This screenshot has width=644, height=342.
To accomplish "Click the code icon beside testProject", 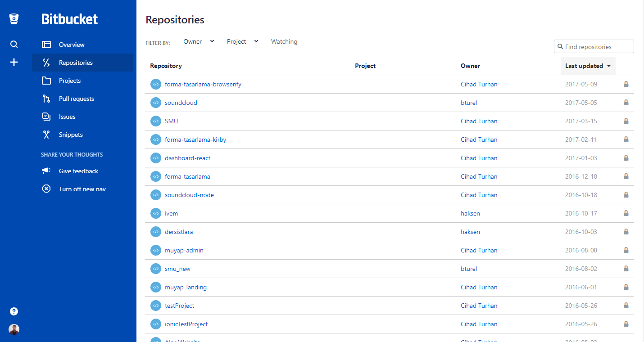I will tap(155, 306).
